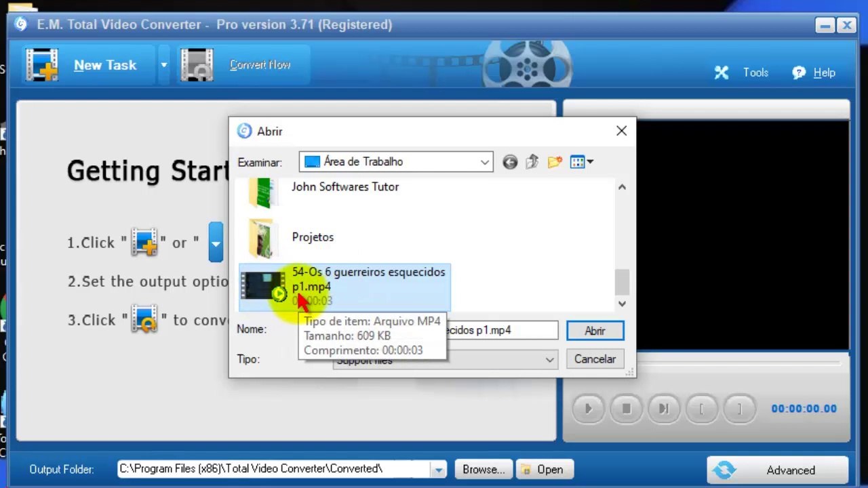
Task: Expand the Tipo file type dropdown
Action: [549, 360]
